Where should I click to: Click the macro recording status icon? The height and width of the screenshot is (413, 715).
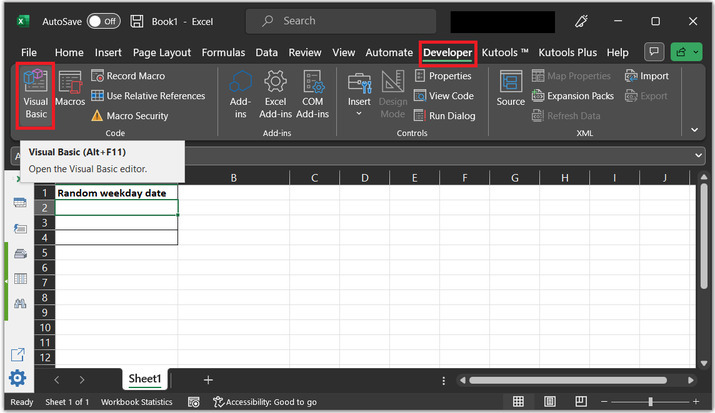click(x=194, y=402)
